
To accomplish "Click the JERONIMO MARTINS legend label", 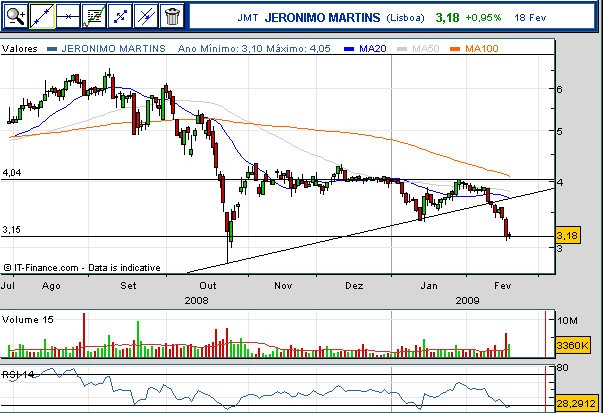I will [113, 49].
